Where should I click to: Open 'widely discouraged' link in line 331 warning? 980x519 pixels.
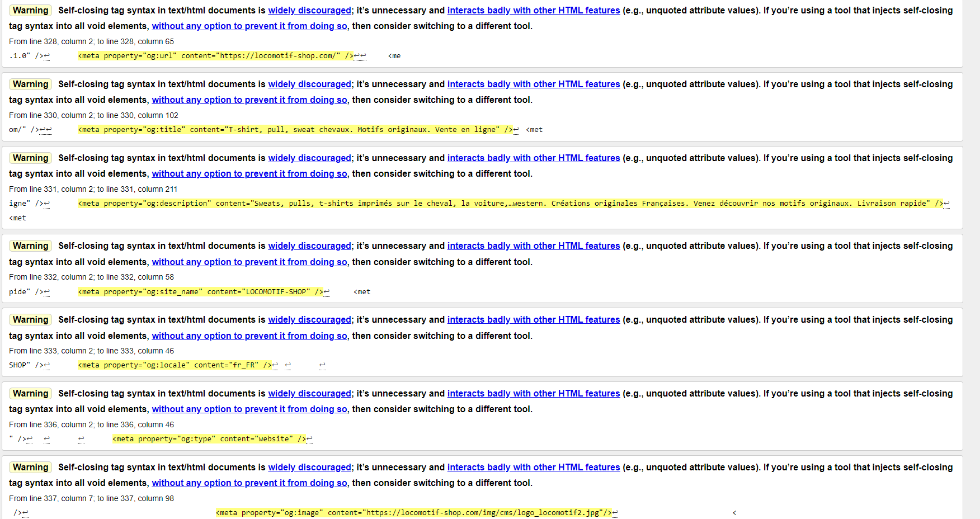pyautogui.click(x=310, y=158)
